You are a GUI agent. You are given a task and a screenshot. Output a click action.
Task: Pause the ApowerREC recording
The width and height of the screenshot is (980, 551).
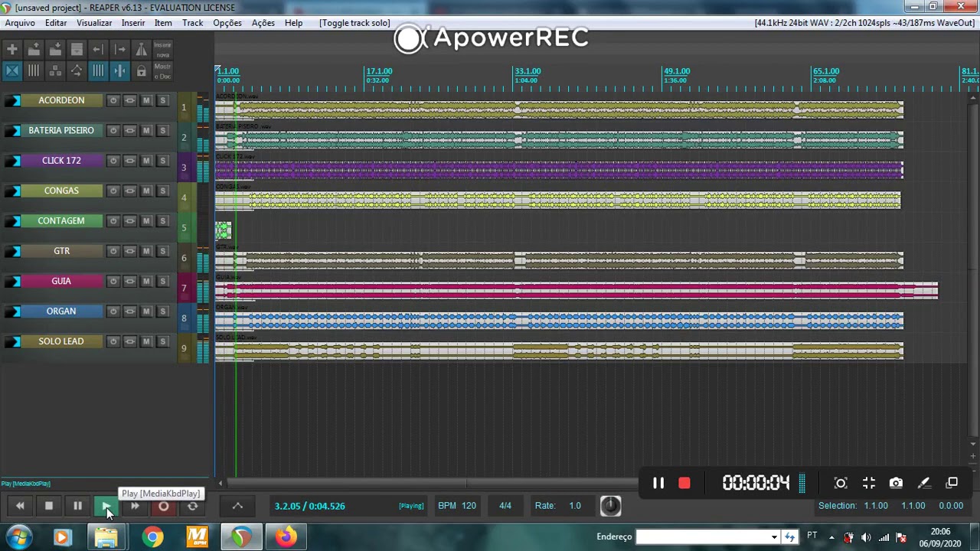(658, 483)
